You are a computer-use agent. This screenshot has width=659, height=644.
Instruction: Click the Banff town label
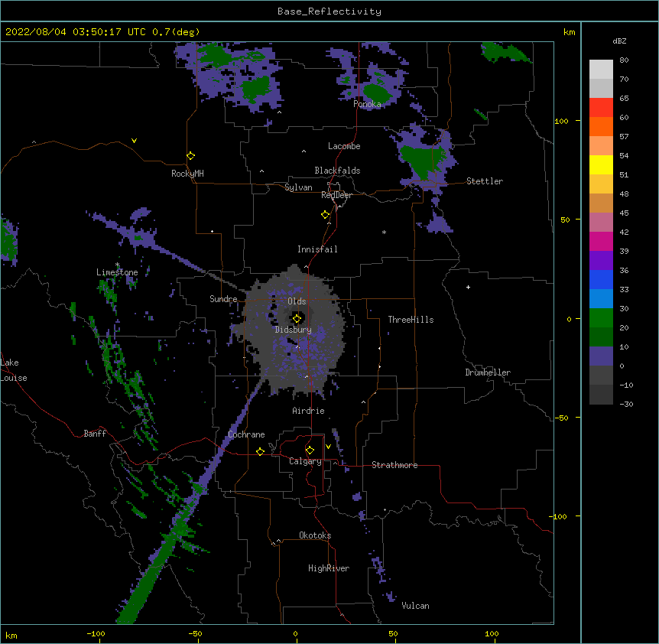95,434
